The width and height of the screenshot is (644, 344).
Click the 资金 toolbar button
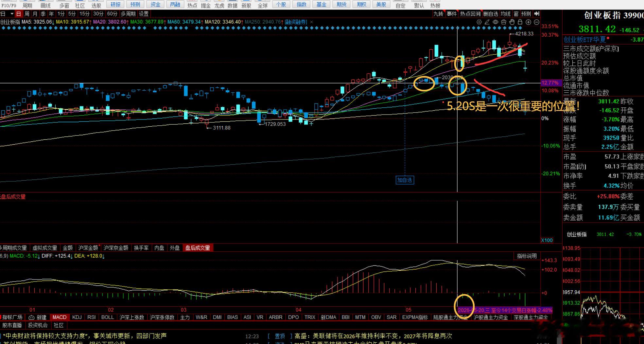[x=155, y=5]
